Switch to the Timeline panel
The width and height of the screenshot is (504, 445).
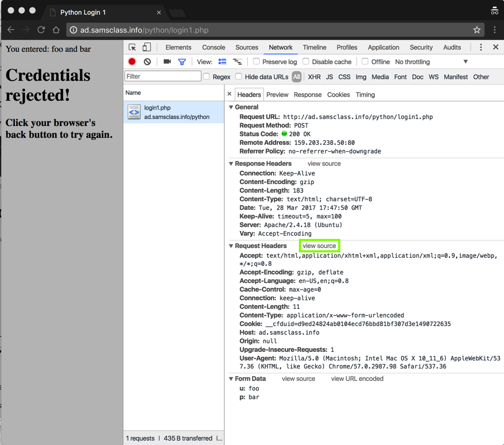314,47
